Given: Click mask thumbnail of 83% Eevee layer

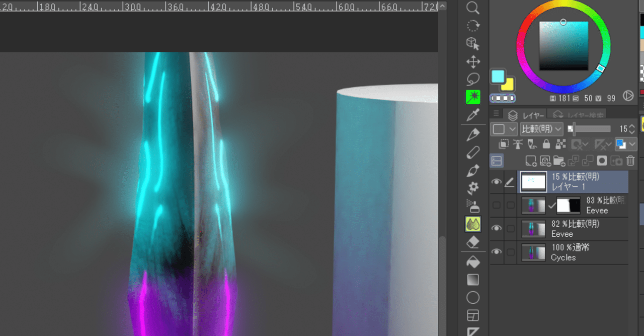Looking at the screenshot, I should pos(569,206).
